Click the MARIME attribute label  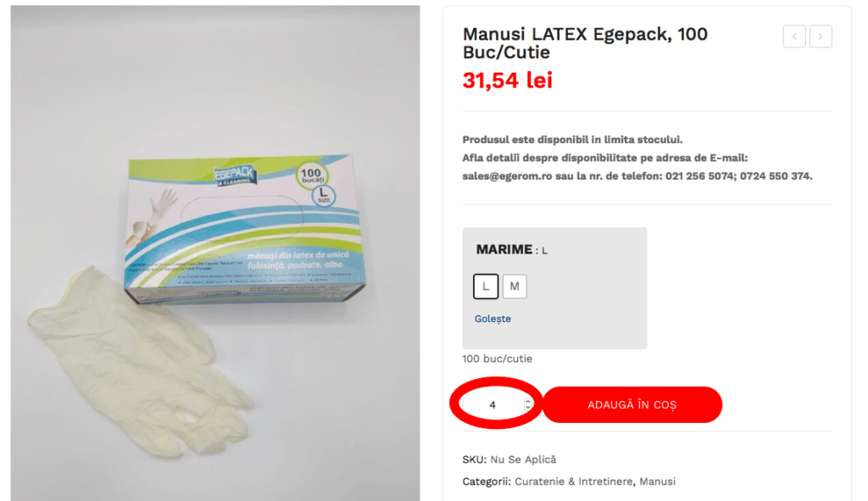point(504,250)
